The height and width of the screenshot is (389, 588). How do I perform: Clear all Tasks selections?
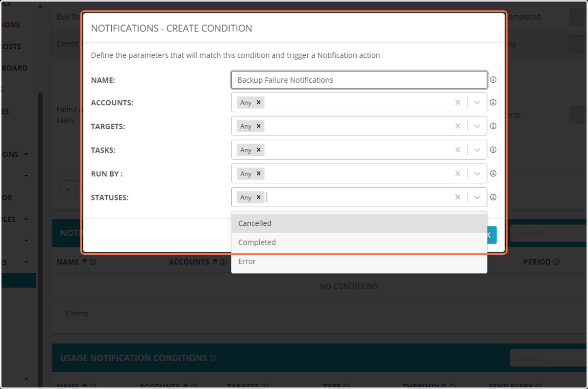pyautogui.click(x=458, y=150)
